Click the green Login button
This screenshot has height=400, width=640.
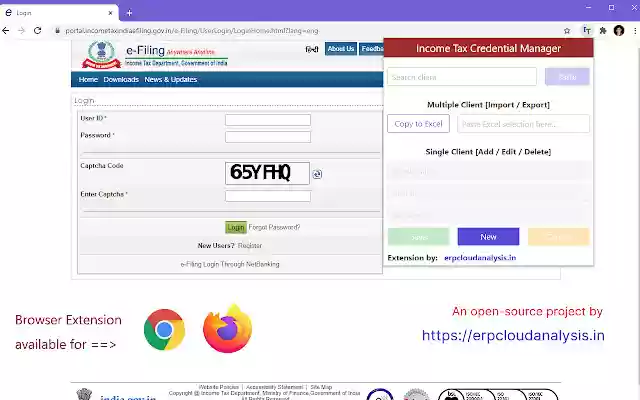click(236, 227)
